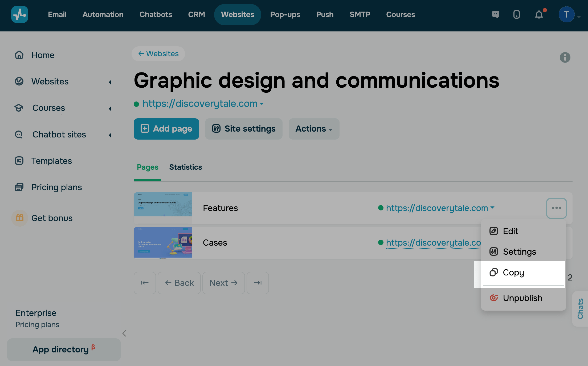The height and width of the screenshot is (366, 588).
Task: Select Unpublish in the context menu
Action: [x=522, y=298]
